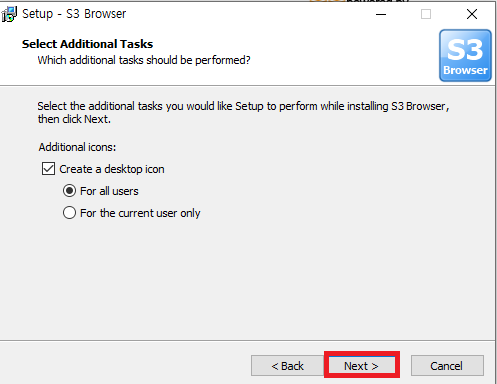This screenshot has height=384, width=497.
Task: Click the For all users label text
Action: coord(109,191)
